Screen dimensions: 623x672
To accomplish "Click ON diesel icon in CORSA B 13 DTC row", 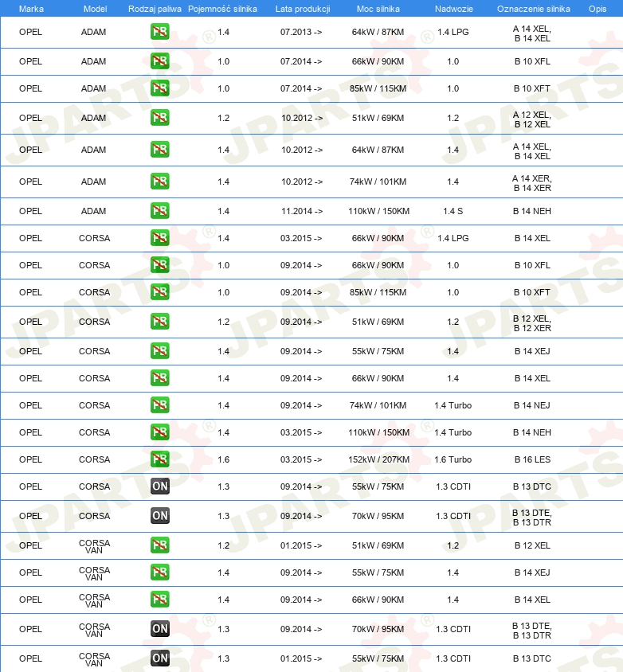I will pyautogui.click(x=160, y=486).
